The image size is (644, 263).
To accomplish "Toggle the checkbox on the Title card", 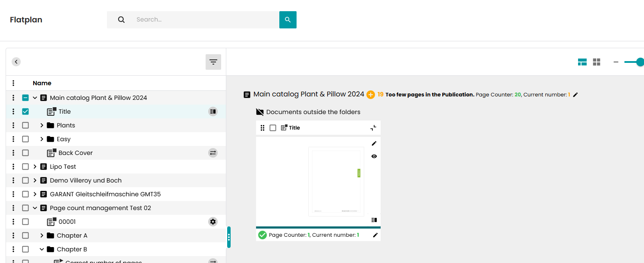I will 273,127.
